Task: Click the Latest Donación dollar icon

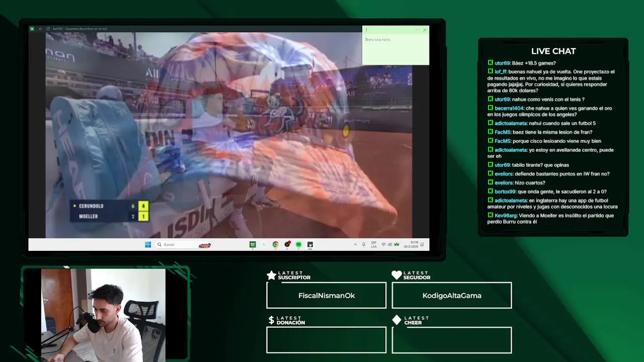Action: [271, 320]
